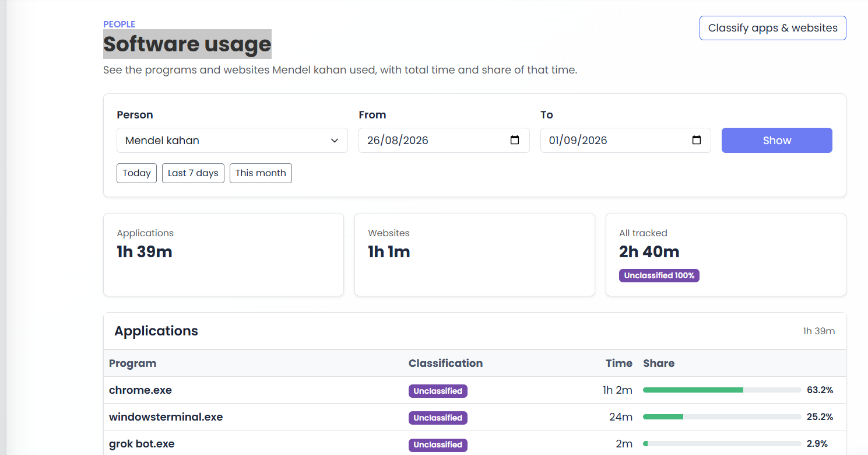868x455 pixels.
Task: Click the Classification column header
Action: [x=445, y=363]
